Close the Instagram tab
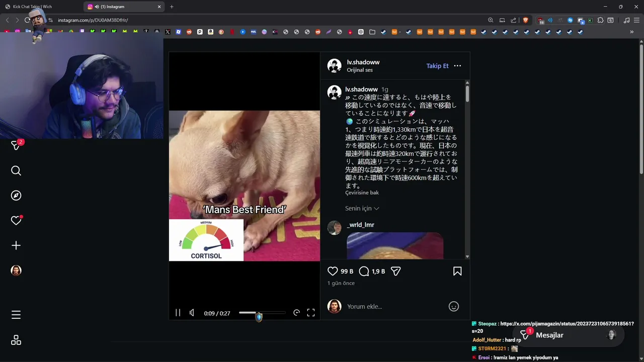Screen dimensions: 644x362 pos(159,7)
